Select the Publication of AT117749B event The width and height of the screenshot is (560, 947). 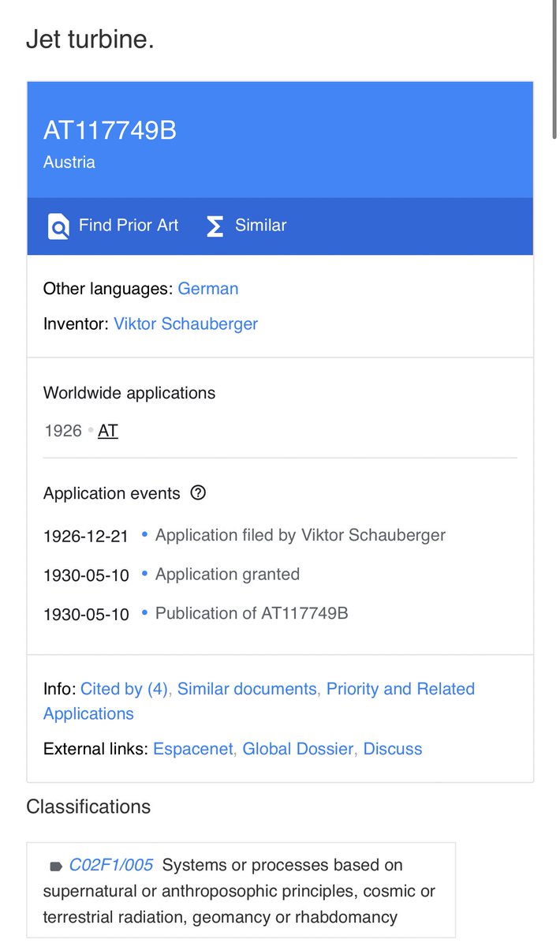[251, 613]
